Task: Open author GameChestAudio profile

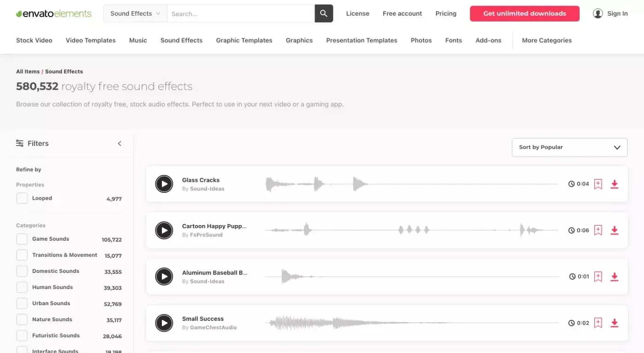Action: pos(213,328)
